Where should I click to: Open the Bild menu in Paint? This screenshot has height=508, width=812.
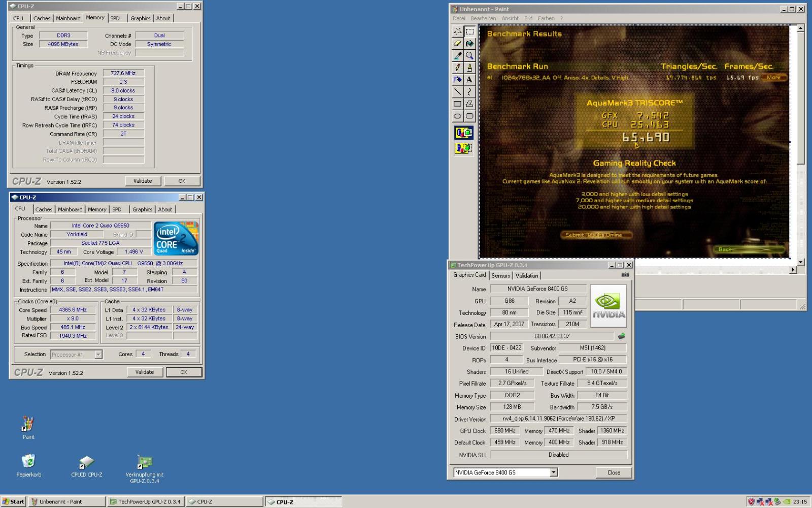tap(528, 18)
